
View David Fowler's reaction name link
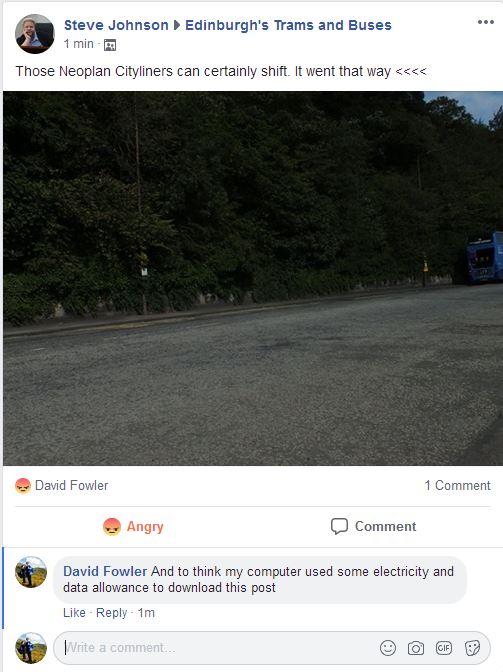click(72, 486)
